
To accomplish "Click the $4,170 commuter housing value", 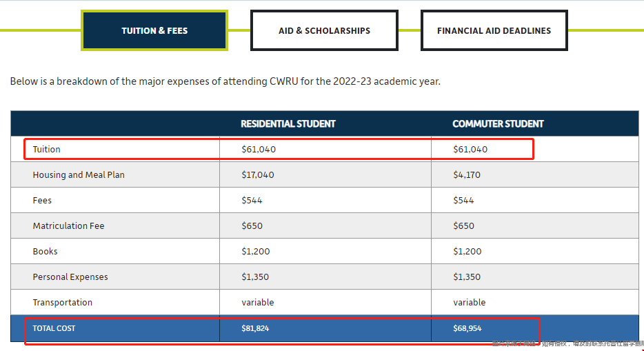I will pyautogui.click(x=467, y=175).
